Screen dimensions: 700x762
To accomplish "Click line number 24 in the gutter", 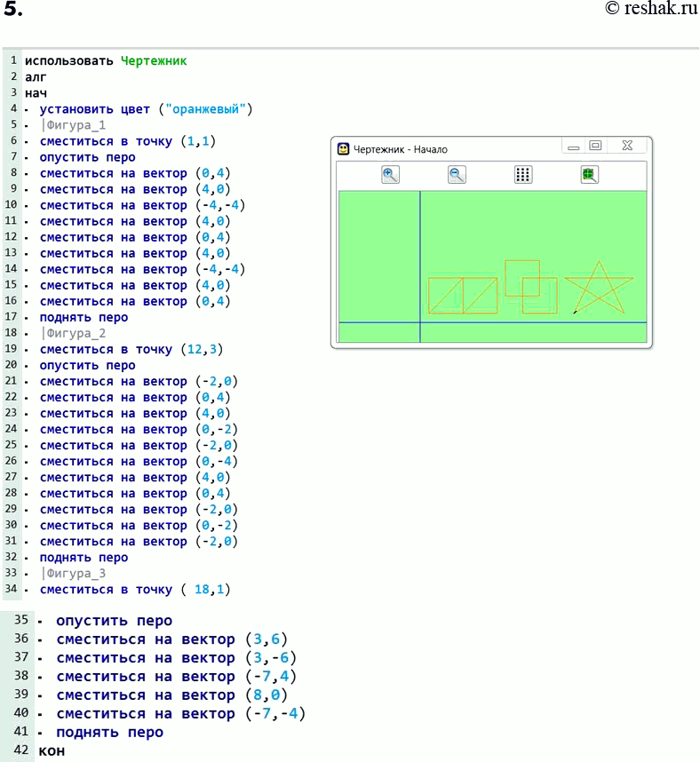I will click(11, 429).
